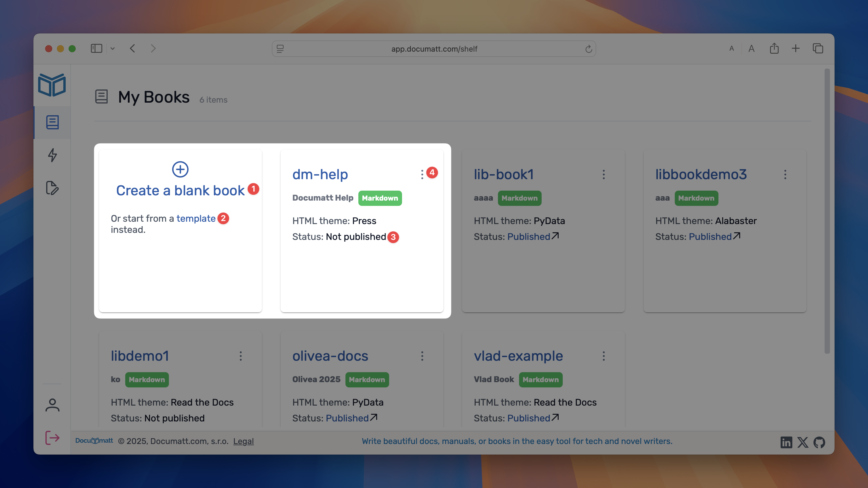This screenshot has width=868, height=488.
Task: Click Create a blank book link
Action: [x=180, y=191]
